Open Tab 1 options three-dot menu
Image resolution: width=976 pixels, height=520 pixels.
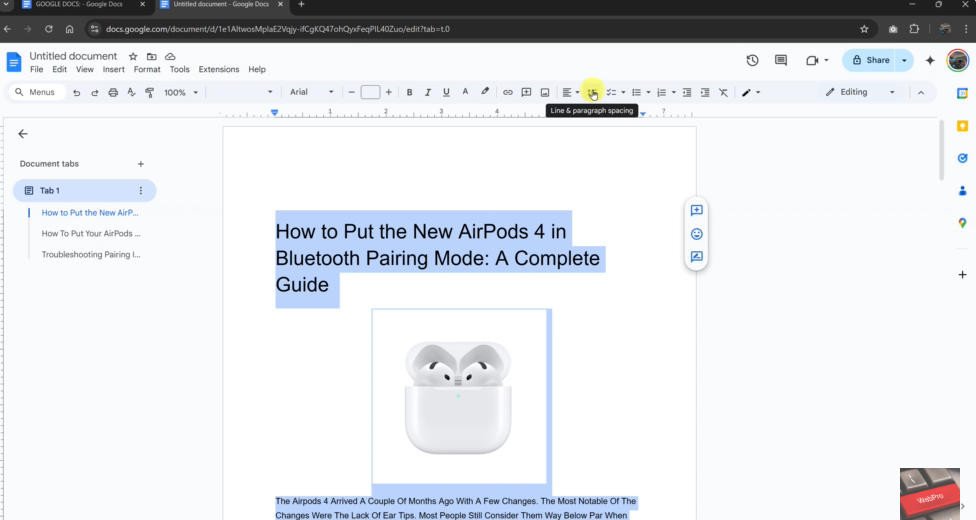pos(141,191)
